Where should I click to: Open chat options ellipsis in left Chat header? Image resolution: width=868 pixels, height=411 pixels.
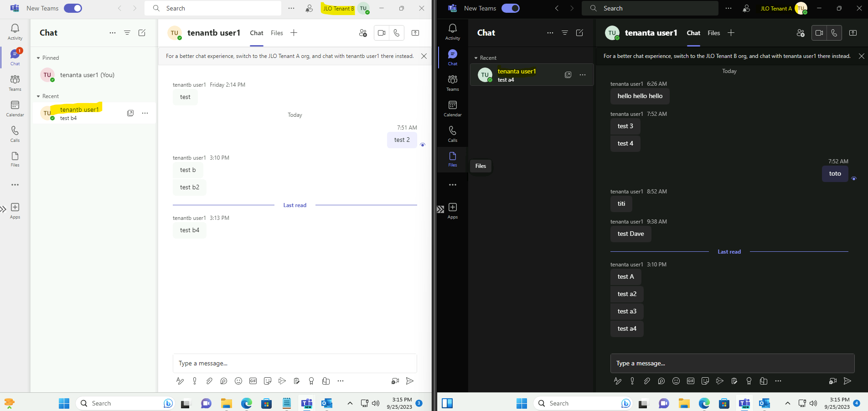click(x=113, y=33)
